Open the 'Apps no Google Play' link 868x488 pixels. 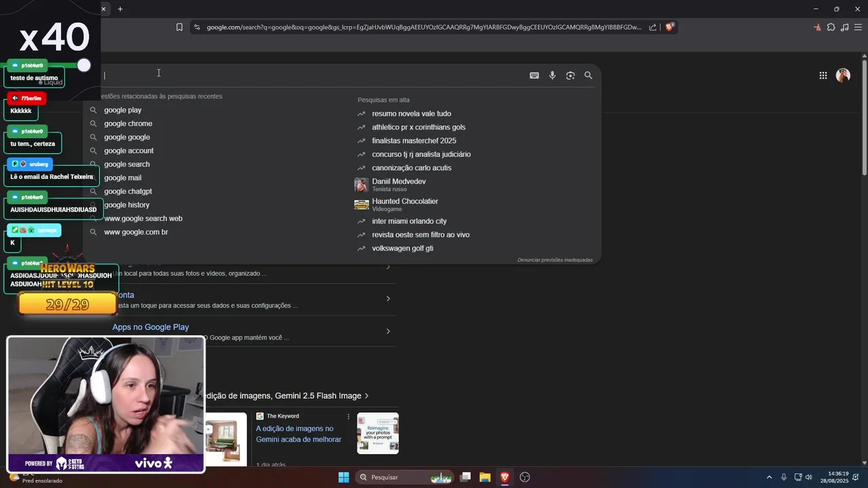point(151,327)
